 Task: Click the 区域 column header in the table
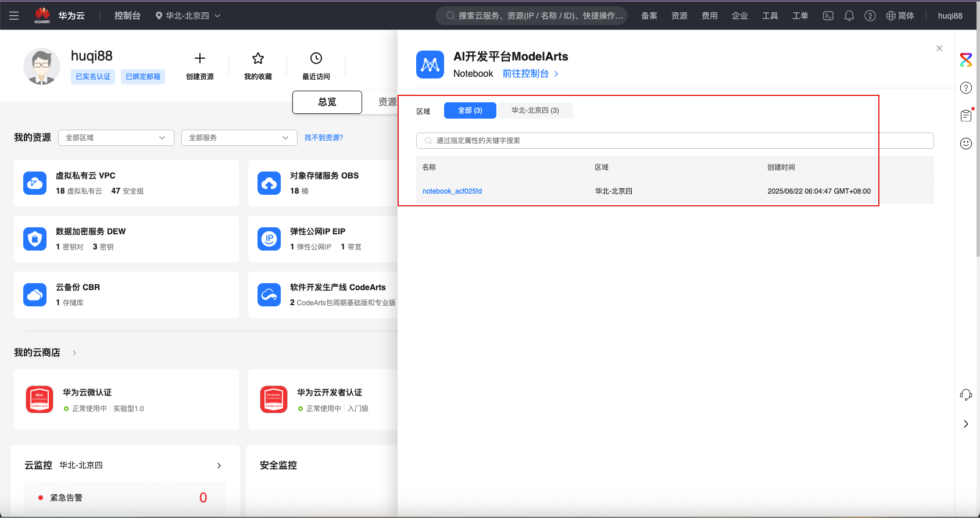point(602,167)
